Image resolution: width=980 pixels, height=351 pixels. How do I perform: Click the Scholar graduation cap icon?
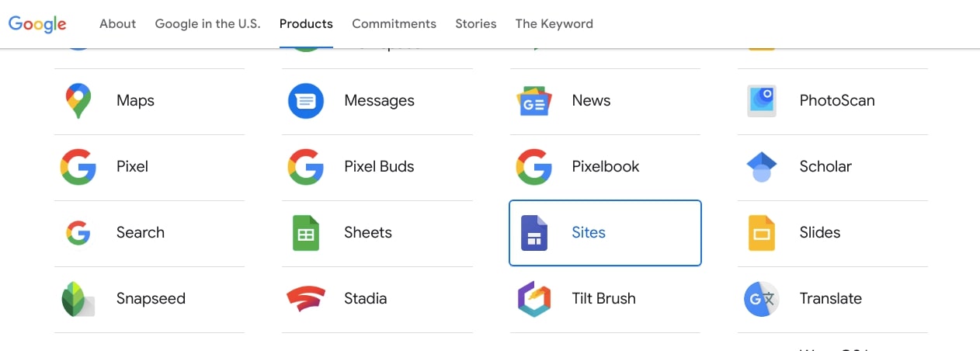(x=761, y=167)
